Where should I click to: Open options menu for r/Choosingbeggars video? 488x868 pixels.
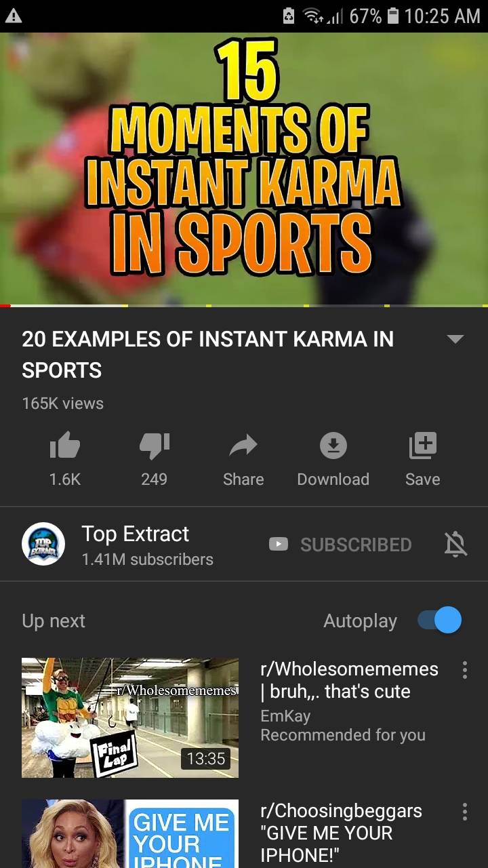(x=464, y=812)
